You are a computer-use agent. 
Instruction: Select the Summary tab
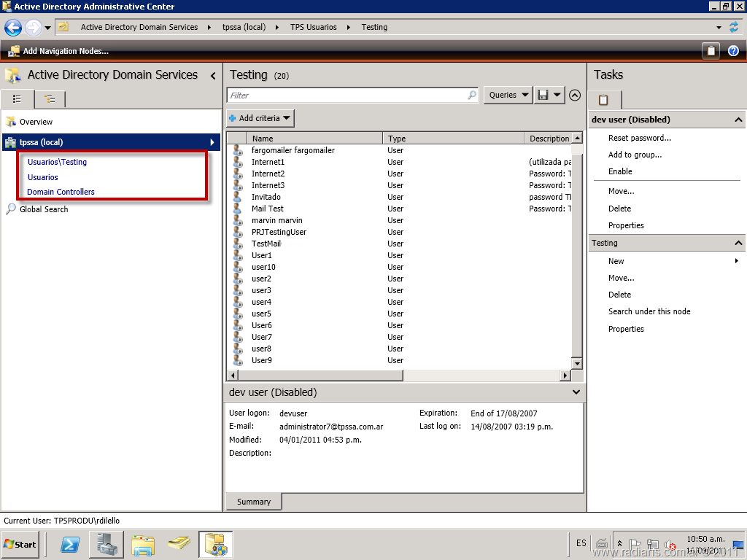pyautogui.click(x=254, y=502)
